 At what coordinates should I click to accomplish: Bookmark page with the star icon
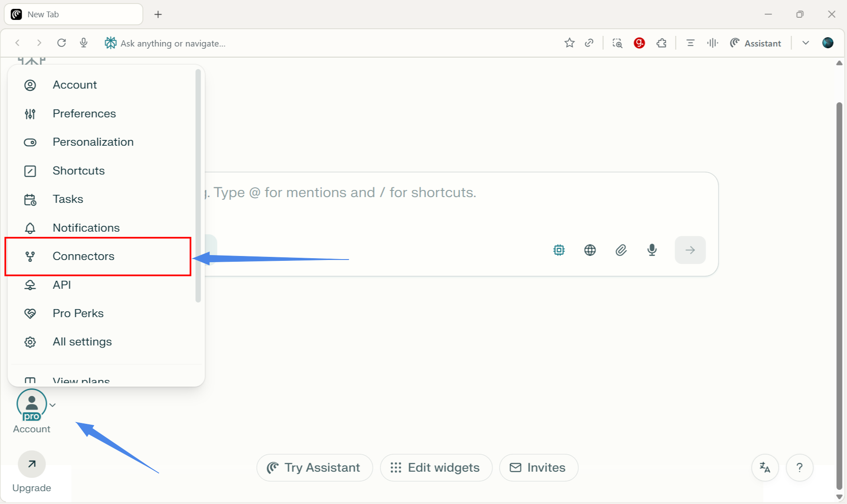tap(569, 43)
